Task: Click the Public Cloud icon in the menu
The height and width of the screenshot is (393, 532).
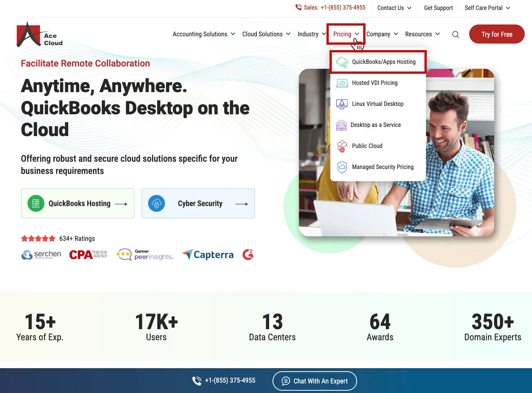Action: [x=341, y=146]
